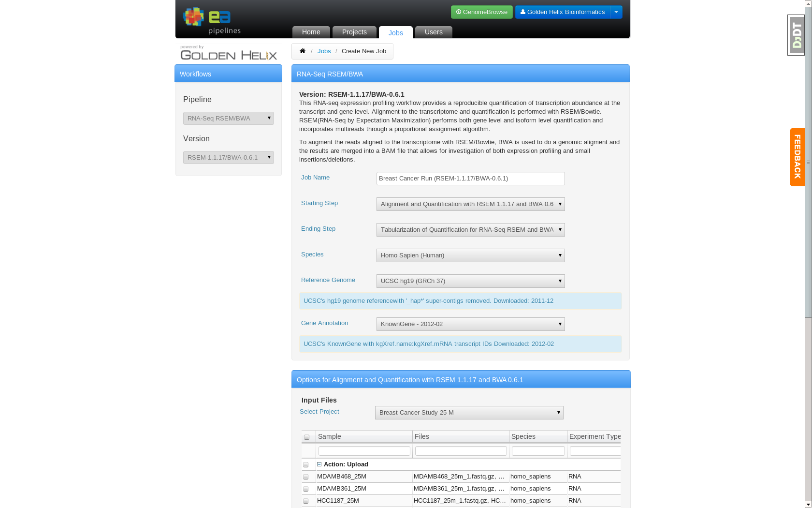
Task: Open the Users tab
Action: (434, 32)
